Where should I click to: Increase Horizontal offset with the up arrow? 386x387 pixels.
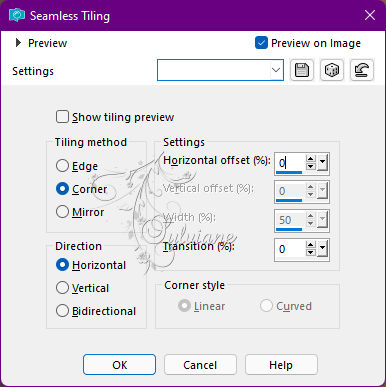tap(311, 159)
